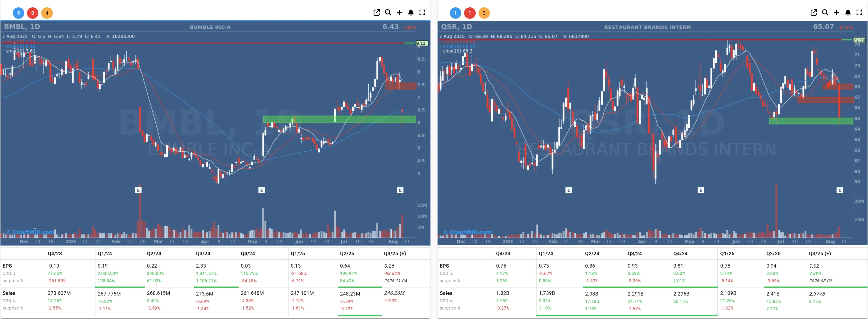Image resolution: width=868 pixels, height=319 pixels.
Task: Add BMBL to watchlist with plus icon
Action: click(x=399, y=13)
